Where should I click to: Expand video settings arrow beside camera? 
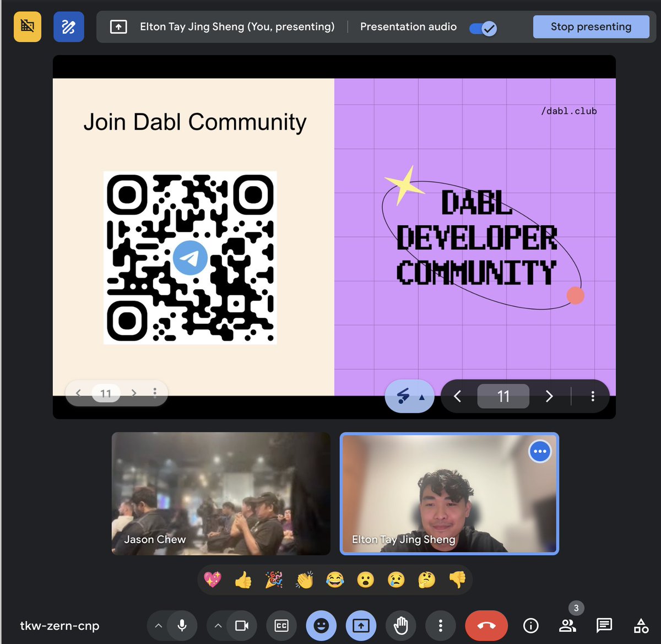218,626
